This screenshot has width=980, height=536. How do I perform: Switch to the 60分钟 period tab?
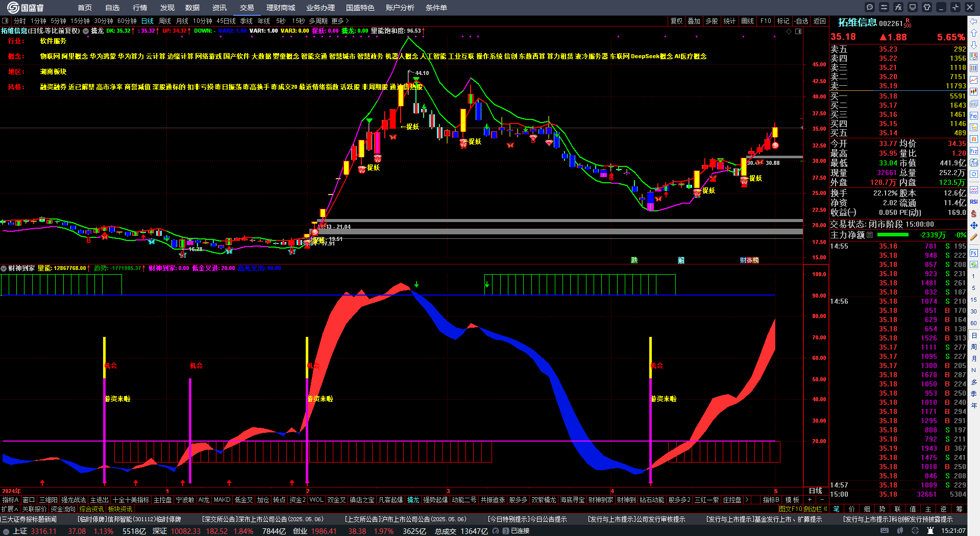point(127,21)
